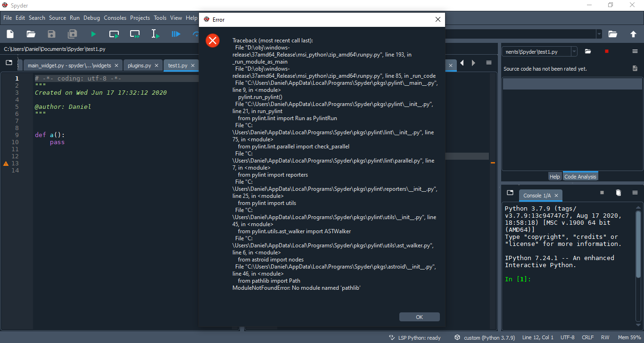This screenshot has height=343, width=644.
Task: Debug the current file
Action: pos(175,33)
